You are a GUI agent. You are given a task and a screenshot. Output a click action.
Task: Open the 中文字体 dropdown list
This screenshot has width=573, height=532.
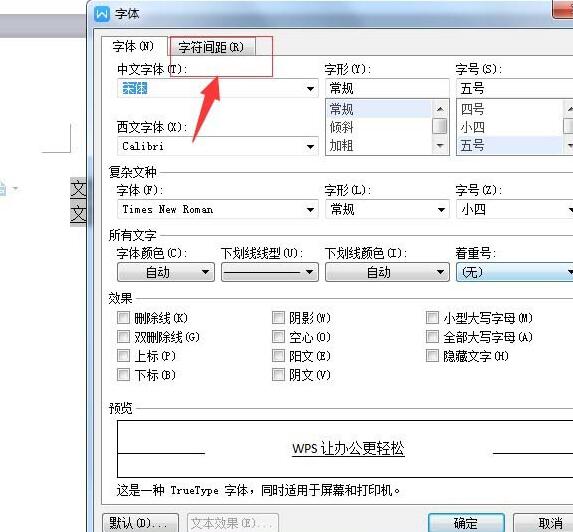point(310,88)
